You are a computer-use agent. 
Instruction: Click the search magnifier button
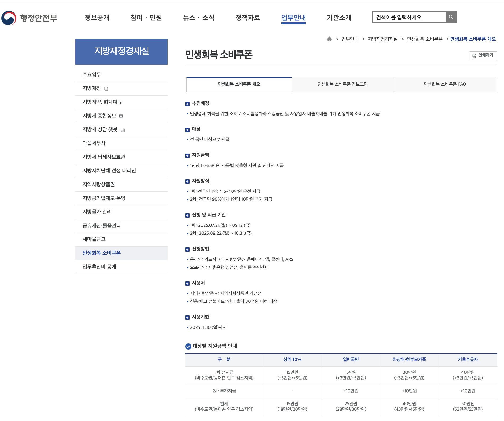tap(451, 17)
